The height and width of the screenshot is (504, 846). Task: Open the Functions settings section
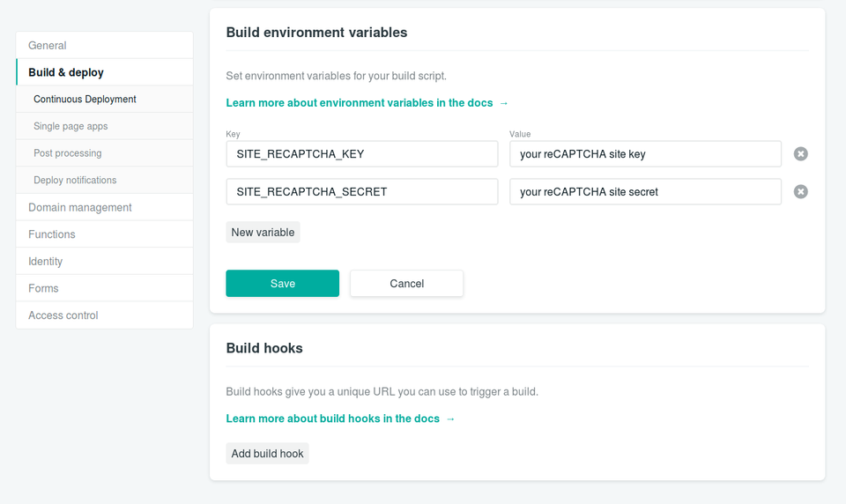[x=52, y=234]
